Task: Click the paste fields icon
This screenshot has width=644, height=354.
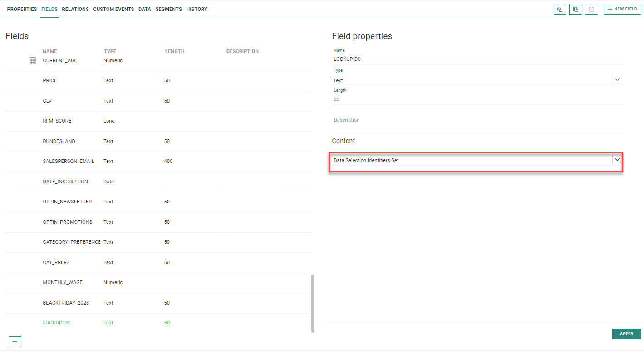Action: click(x=575, y=9)
